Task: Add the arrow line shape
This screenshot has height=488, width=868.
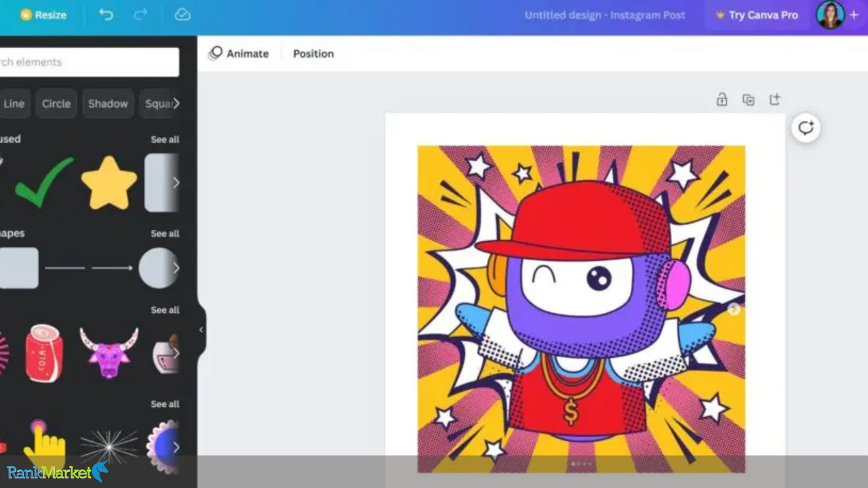Action: click(x=113, y=268)
